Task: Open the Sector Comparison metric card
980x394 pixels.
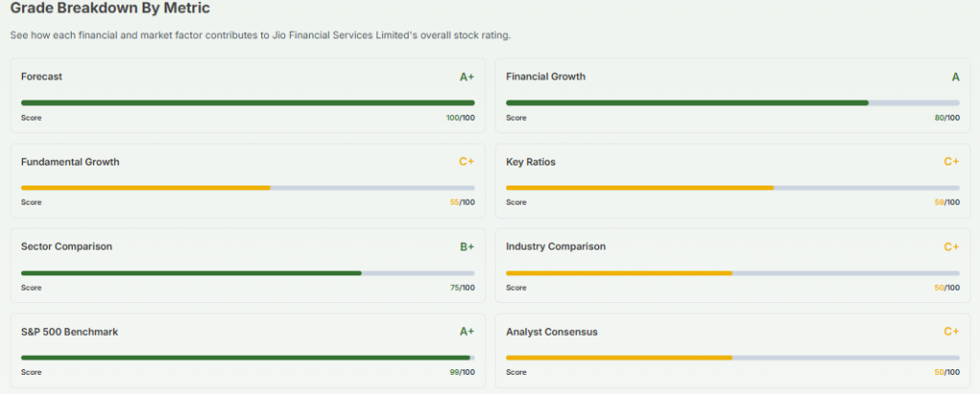Action: tap(248, 265)
